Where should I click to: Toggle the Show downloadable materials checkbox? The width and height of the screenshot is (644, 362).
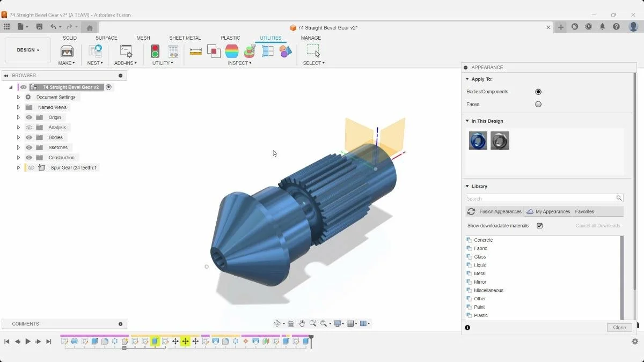(x=540, y=226)
